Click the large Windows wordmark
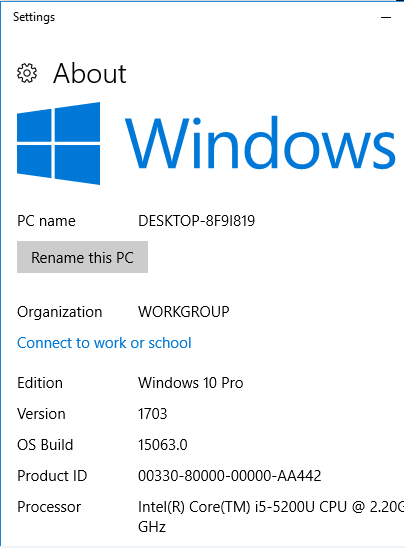 click(x=260, y=143)
